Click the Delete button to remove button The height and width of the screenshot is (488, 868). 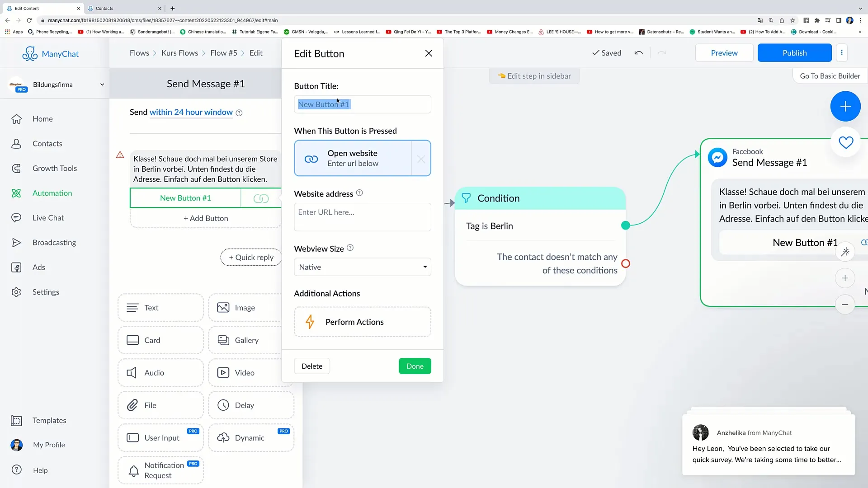click(x=312, y=366)
